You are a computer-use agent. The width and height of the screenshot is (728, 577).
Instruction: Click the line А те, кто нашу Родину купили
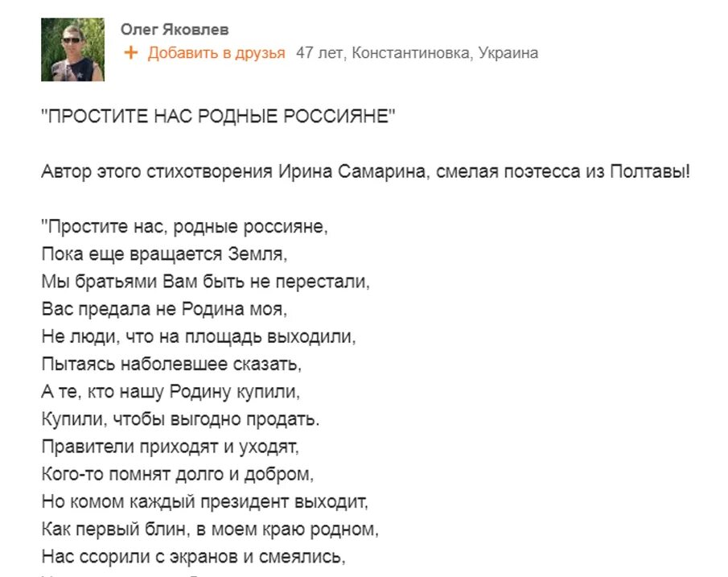(x=171, y=392)
